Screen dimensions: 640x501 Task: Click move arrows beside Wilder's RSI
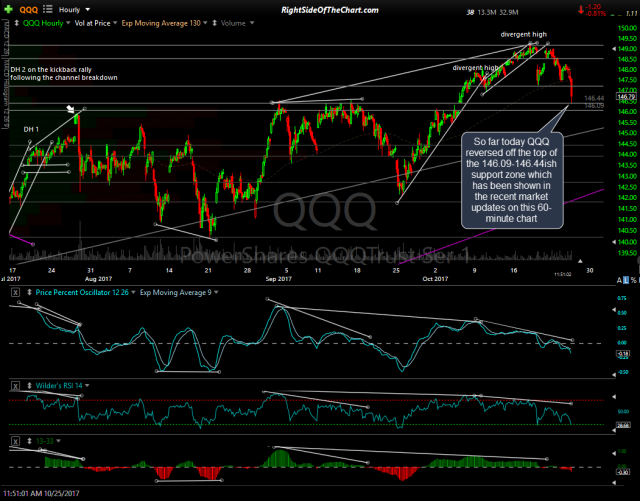tap(29, 385)
